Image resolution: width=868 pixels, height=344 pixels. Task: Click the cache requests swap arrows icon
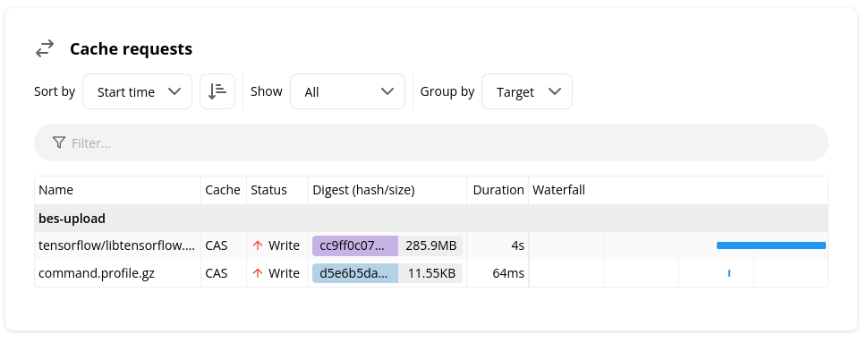45,48
